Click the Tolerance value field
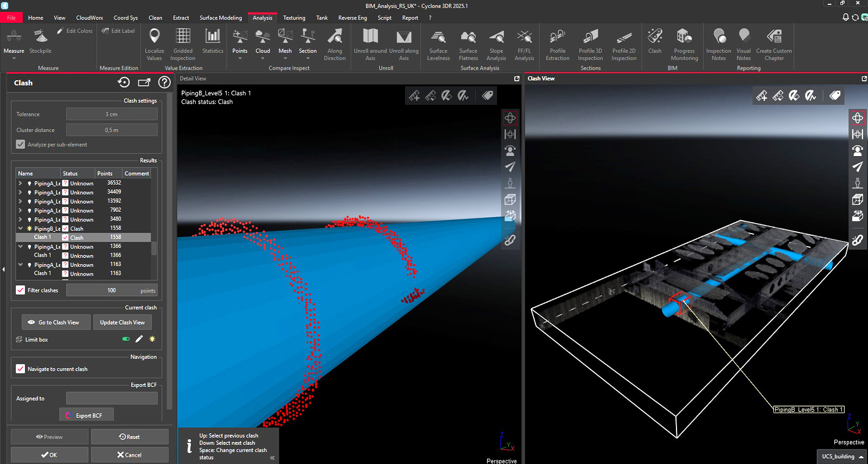 click(112, 114)
